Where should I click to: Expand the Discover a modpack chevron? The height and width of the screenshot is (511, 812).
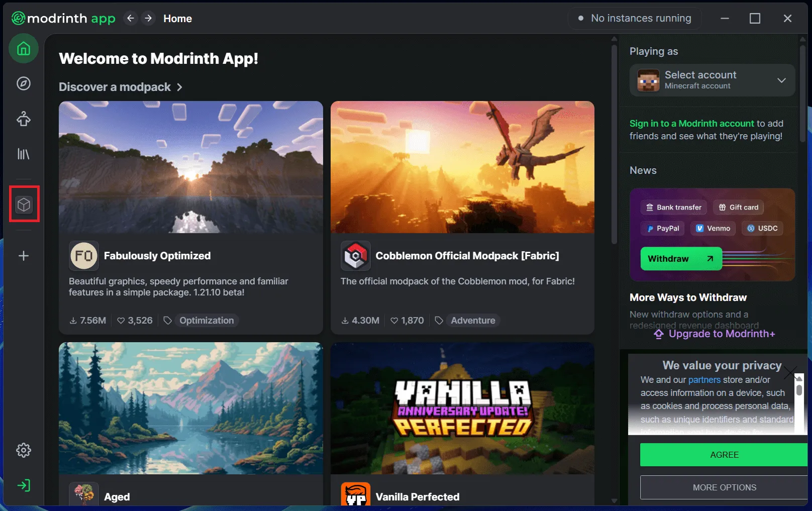click(179, 87)
